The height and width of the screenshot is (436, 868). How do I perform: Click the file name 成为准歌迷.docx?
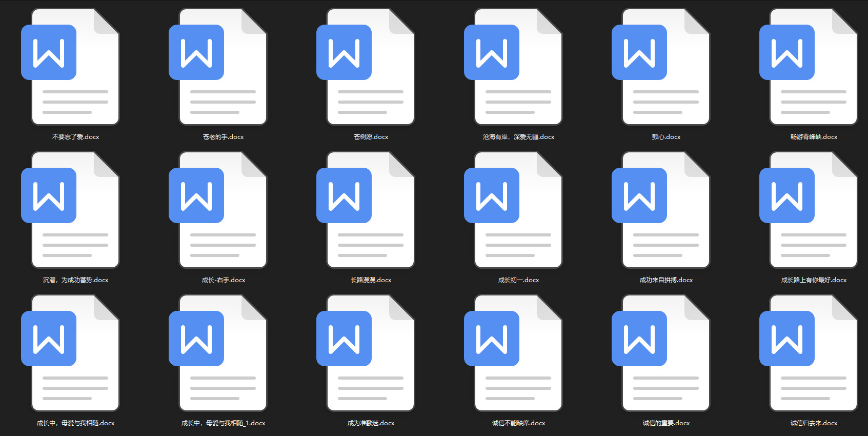coord(371,423)
